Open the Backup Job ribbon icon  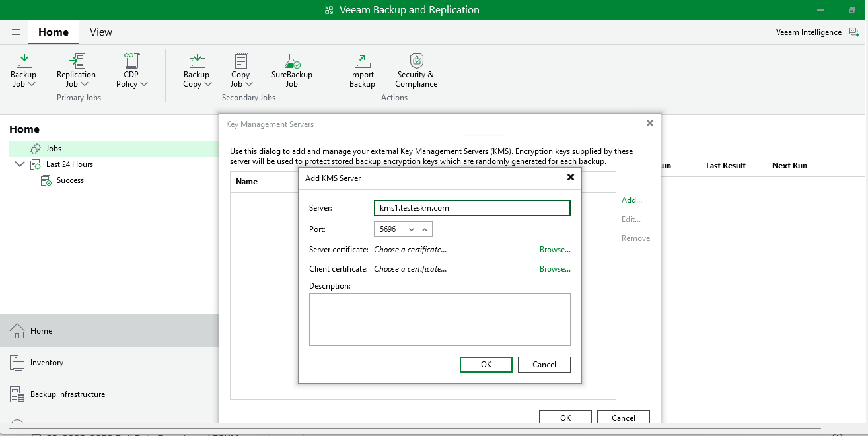(x=24, y=61)
